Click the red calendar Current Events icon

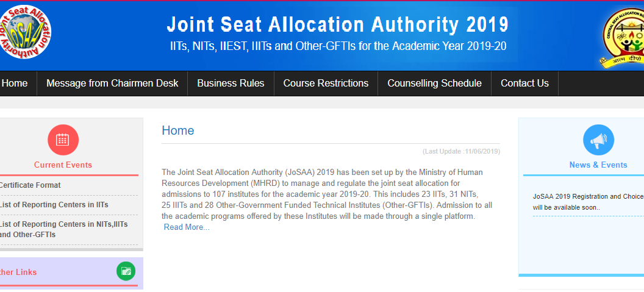(63, 140)
